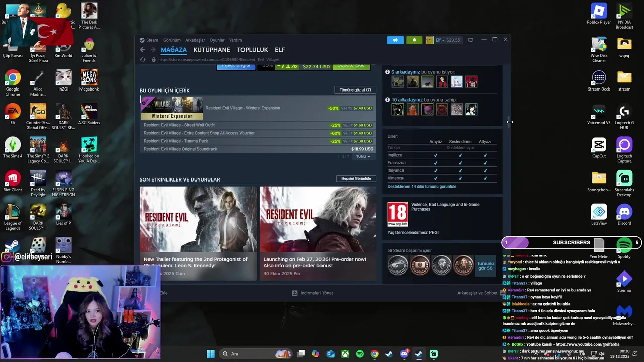Open Steam announcements via the megaphone button

pos(395,40)
